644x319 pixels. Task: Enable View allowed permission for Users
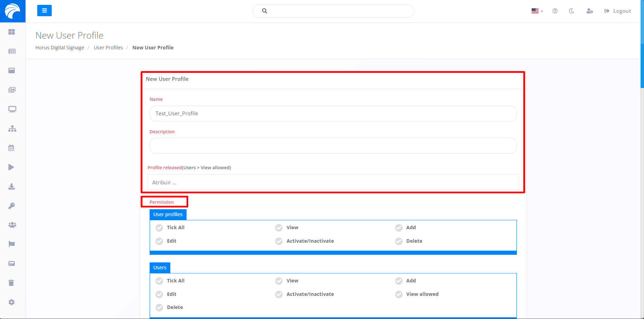[x=399, y=294]
